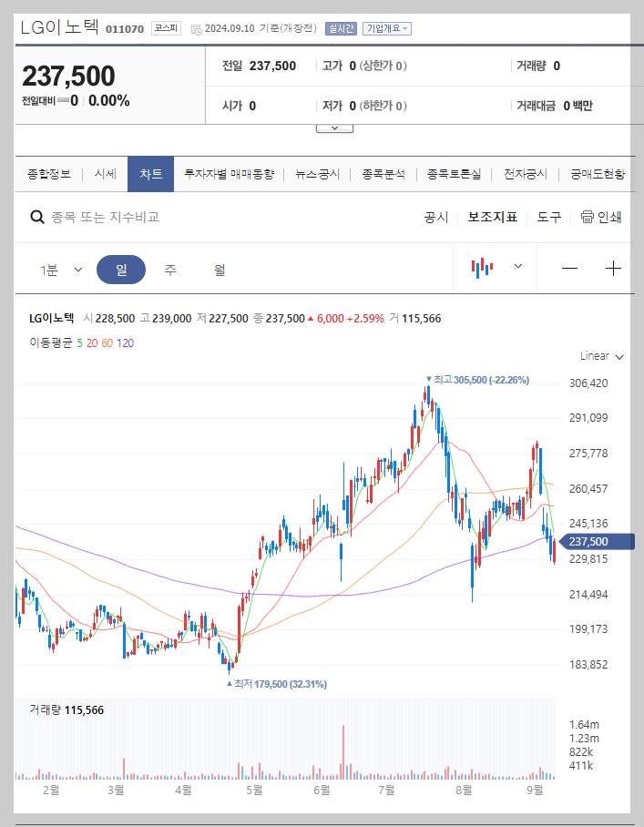This screenshot has width=644, height=827.
Task: Click the 공시 chart option
Action: coord(436,217)
